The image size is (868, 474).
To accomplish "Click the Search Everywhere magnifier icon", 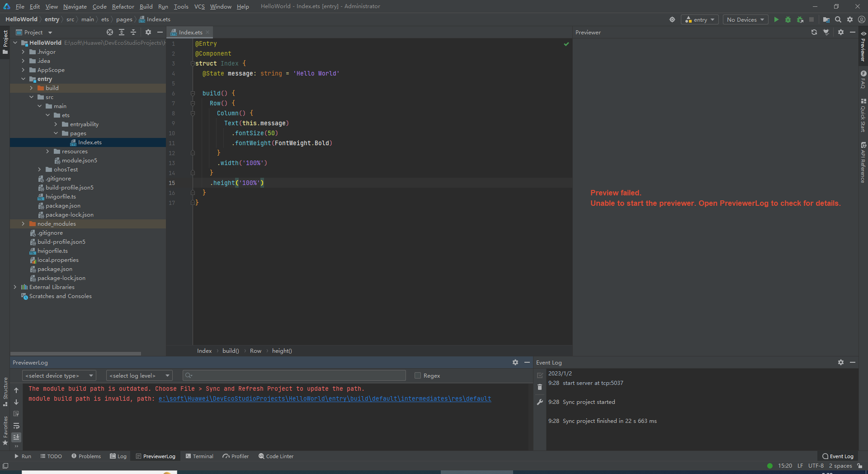I will 838,19.
